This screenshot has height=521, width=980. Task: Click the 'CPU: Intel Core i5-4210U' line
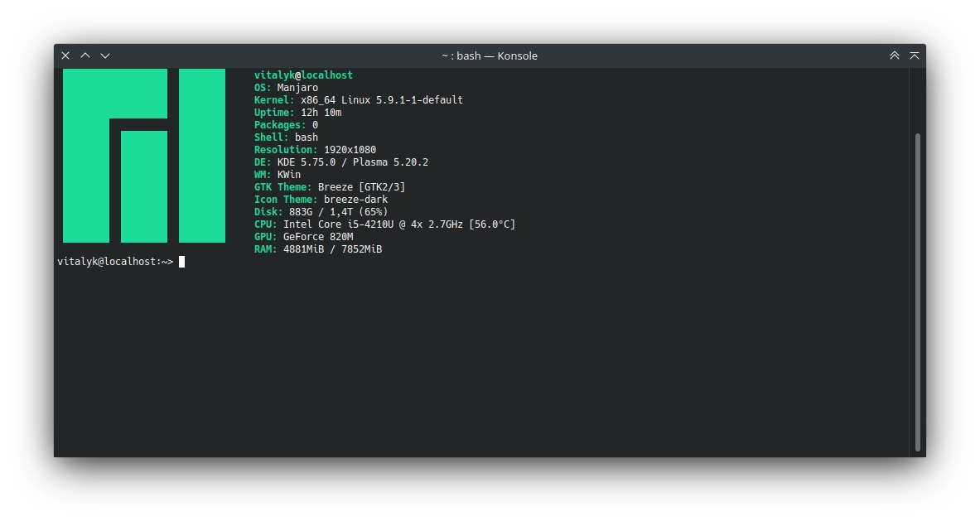(x=384, y=224)
